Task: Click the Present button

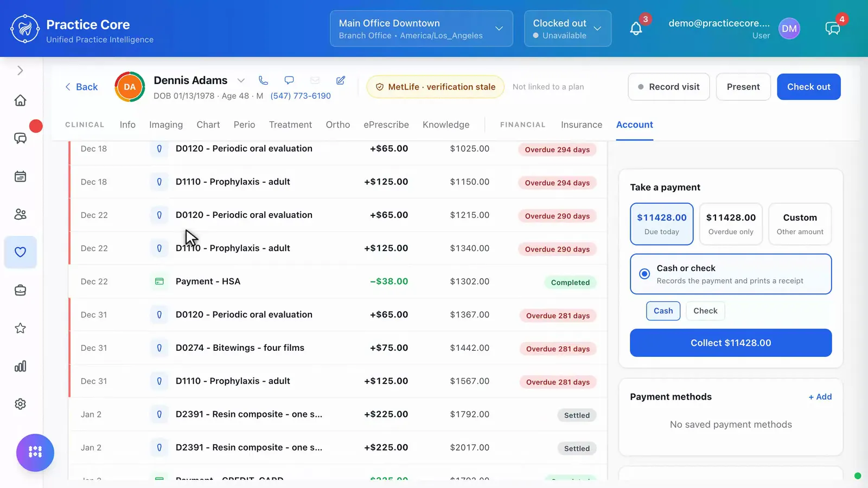Action: point(743,87)
